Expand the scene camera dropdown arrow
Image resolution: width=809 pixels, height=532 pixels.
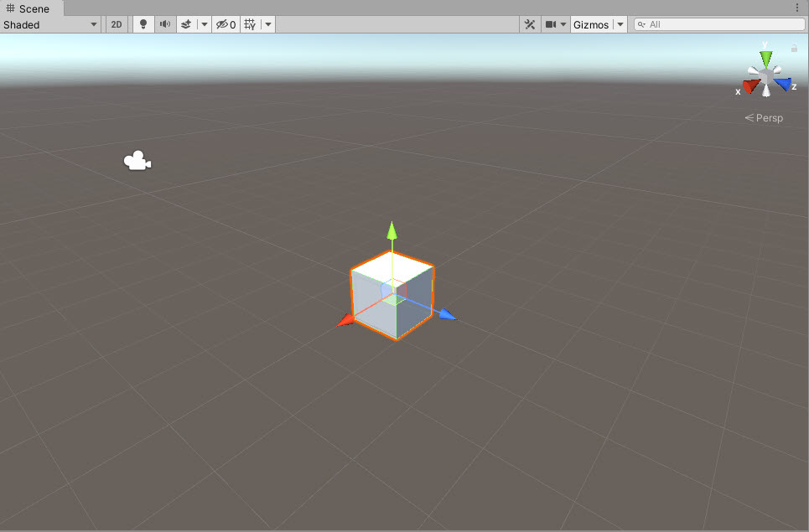(x=563, y=24)
